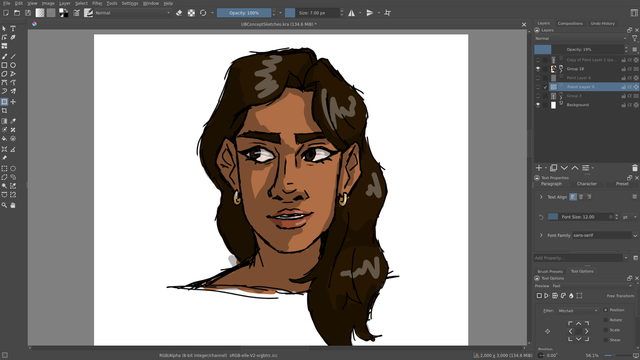Delete the selected layer with trash icon
640x360 pixels.
point(635,168)
